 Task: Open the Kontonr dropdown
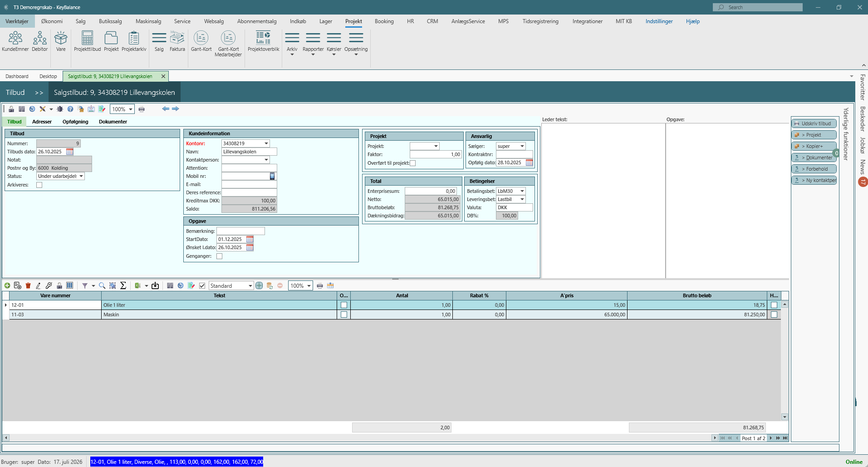tap(266, 143)
